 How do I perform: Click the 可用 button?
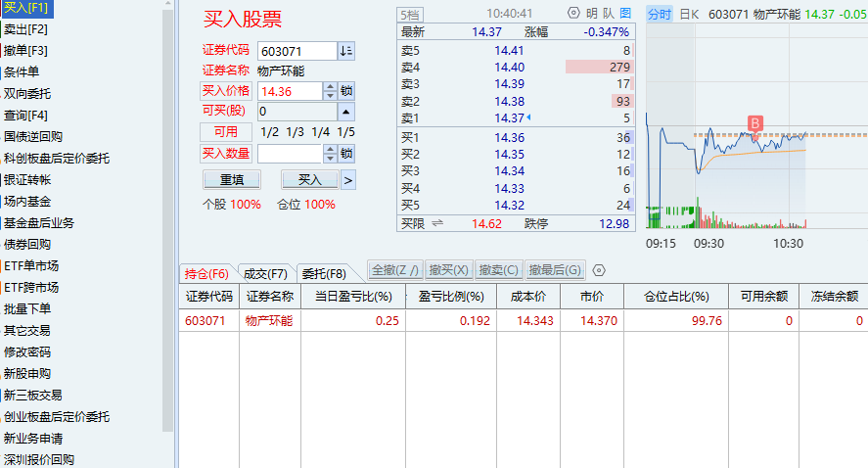point(226,132)
